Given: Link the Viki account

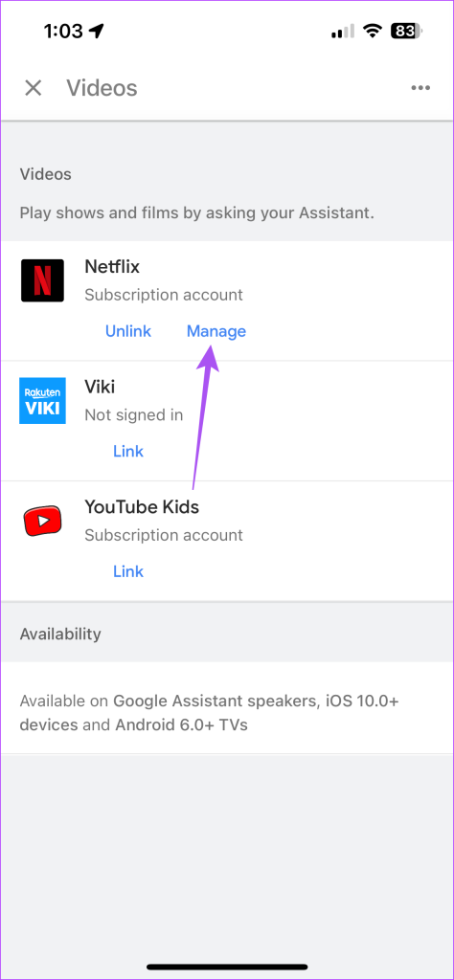Looking at the screenshot, I should tap(128, 452).
